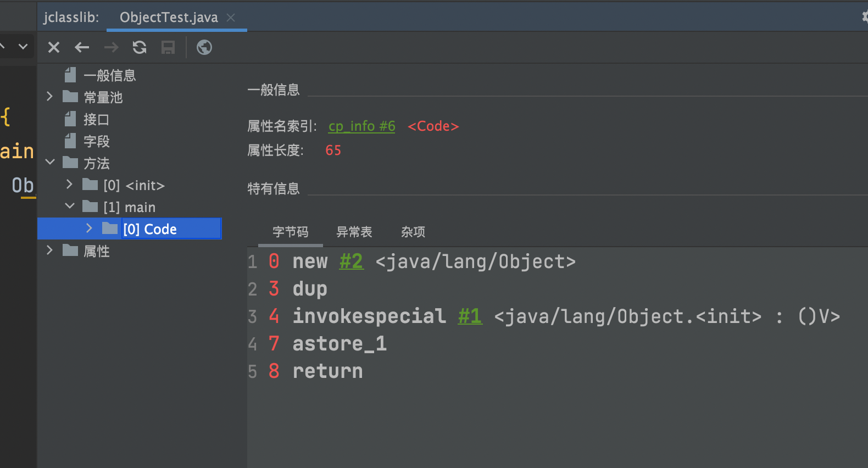868x468 pixels.
Task: Select 一般信息 tree node
Action: coord(109,75)
